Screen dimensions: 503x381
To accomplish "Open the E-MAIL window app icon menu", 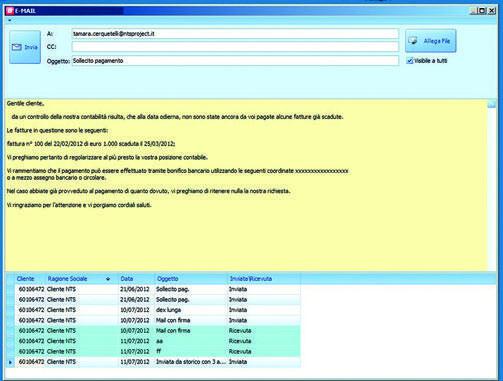I will (10, 11).
